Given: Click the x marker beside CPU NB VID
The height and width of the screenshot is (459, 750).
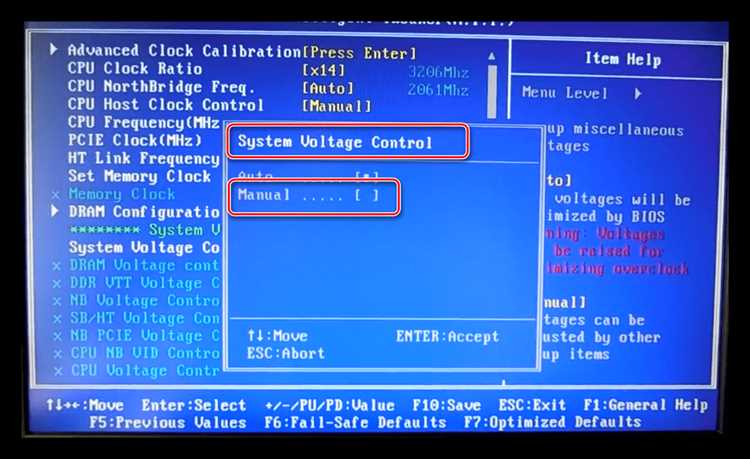Looking at the screenshot, I should pos(58,354).
